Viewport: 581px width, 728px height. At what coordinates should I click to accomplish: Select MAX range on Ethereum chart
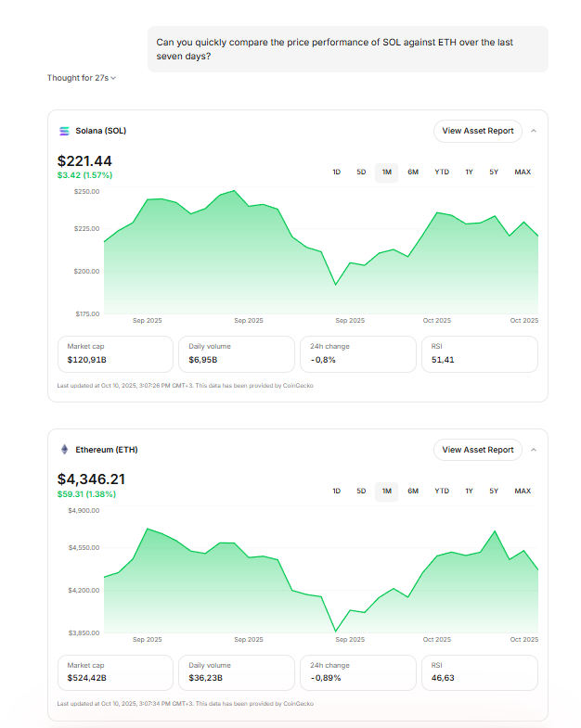[523, 492]
